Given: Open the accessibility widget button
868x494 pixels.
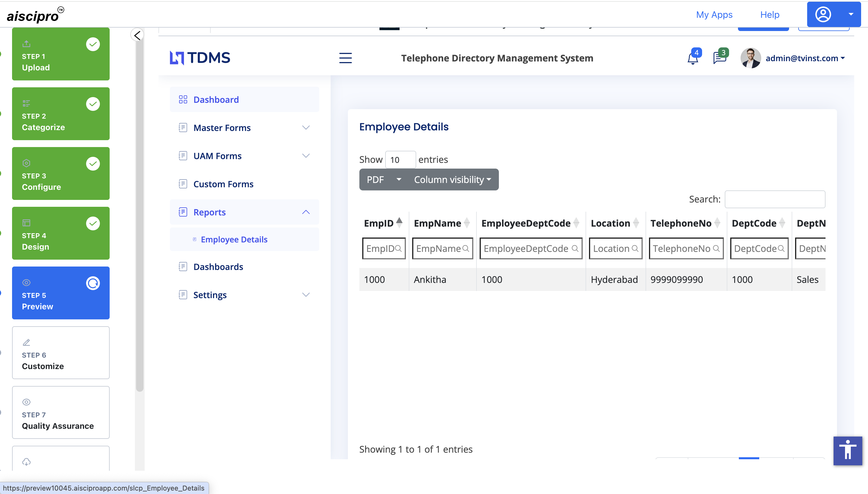Looking at the screenshot, I should (x=847, y=450).
